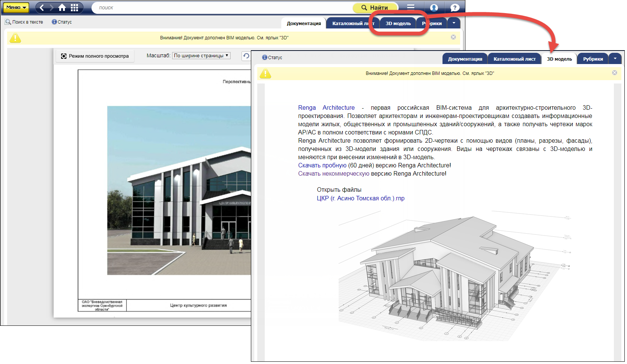Open the Рубрики tab in right panel
This screenshot has width=627, height=364.
click(593, 59)
